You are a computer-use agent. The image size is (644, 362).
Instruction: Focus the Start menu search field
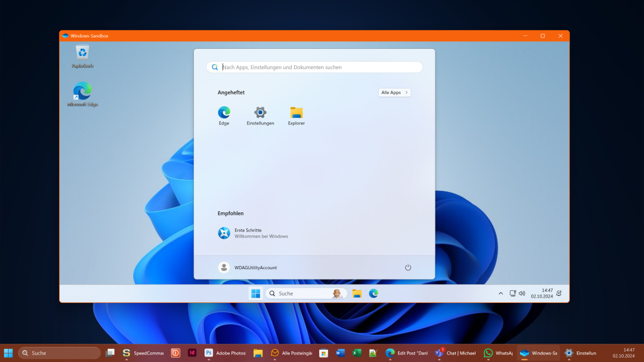(x=317, y=67)
